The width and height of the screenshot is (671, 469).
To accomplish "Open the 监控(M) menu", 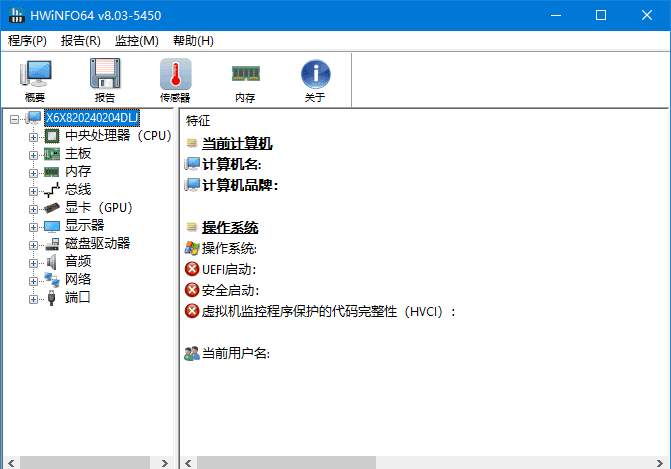I will coord(137,41).
